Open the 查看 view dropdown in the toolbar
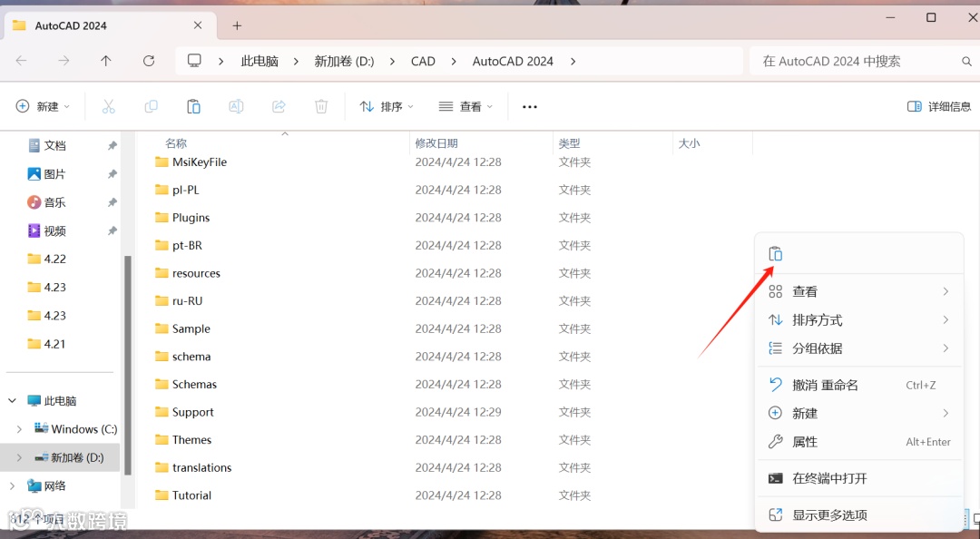The width and height of the screenshot is (980, 539). tap(465, 106)
